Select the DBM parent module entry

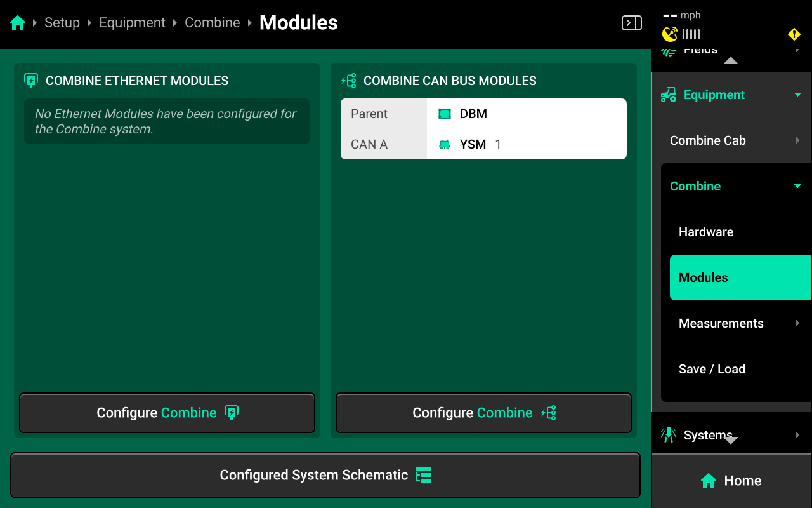(x=473, y=114)
